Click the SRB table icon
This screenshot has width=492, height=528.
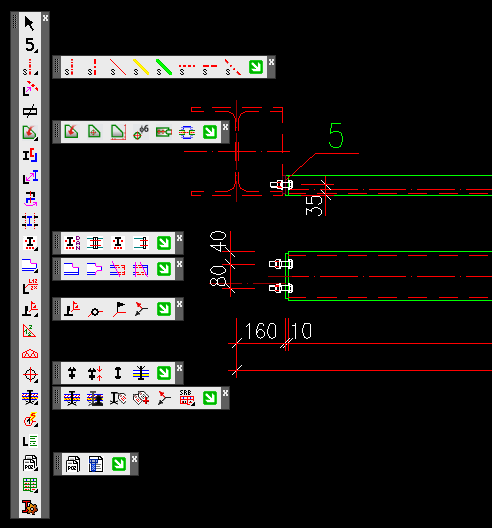pos(187,398)
